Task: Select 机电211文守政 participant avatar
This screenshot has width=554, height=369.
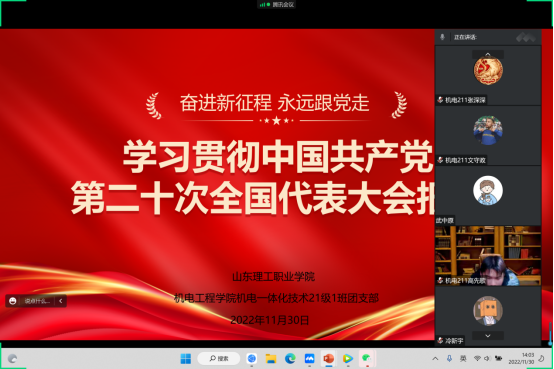Action: click(488, 130)
